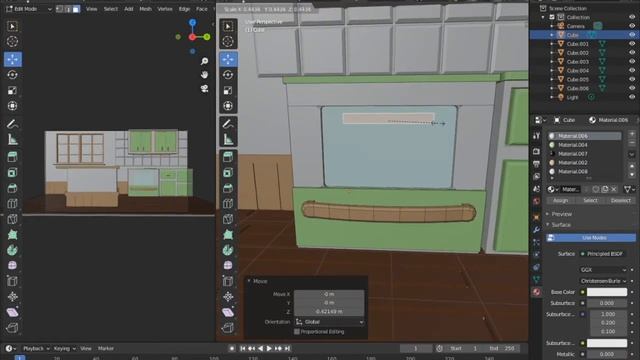Select Extrude Region tool in left viewport toolbar

[x=12, y=157]
